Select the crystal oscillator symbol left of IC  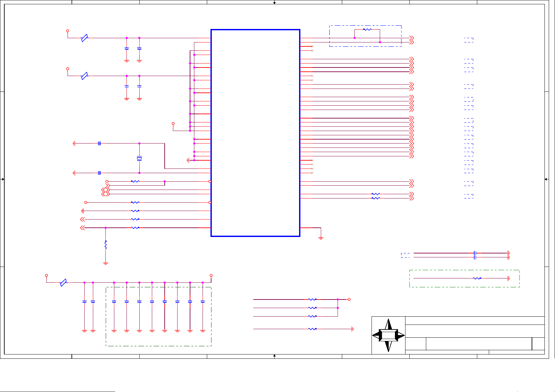pyautogui.click(x=139, y=158)
